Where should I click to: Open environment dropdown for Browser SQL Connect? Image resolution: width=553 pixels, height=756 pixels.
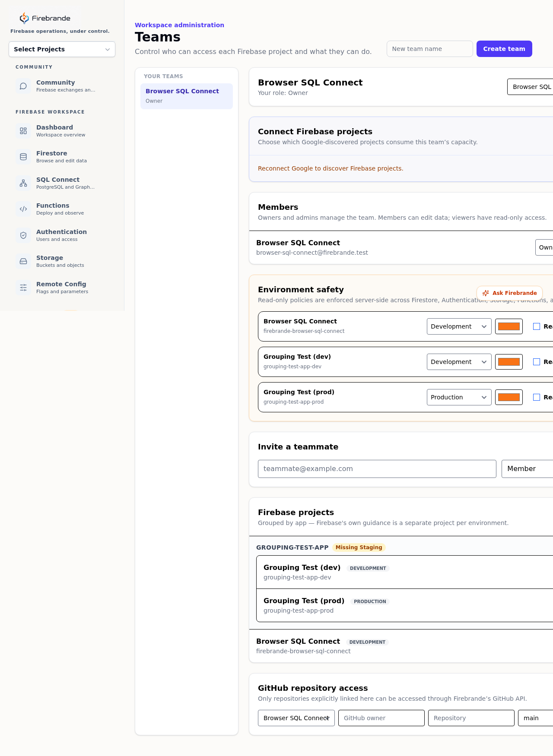[459, 326]
